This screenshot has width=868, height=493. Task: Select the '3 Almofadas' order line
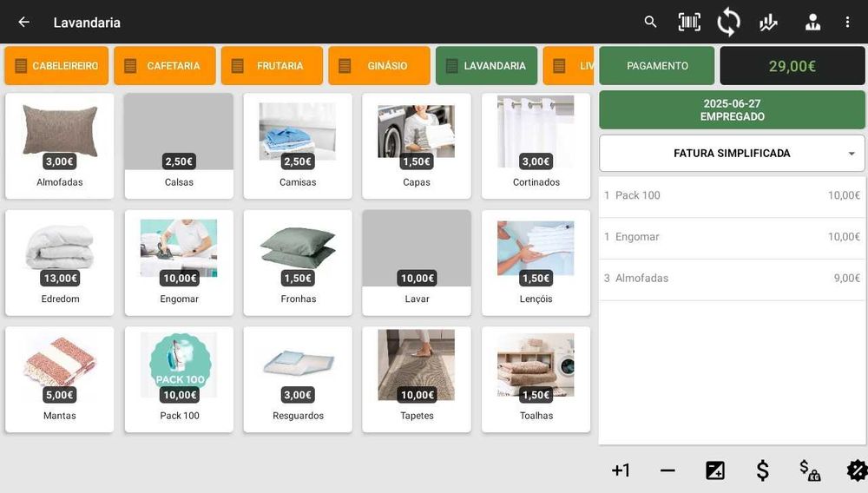[732, 279]
